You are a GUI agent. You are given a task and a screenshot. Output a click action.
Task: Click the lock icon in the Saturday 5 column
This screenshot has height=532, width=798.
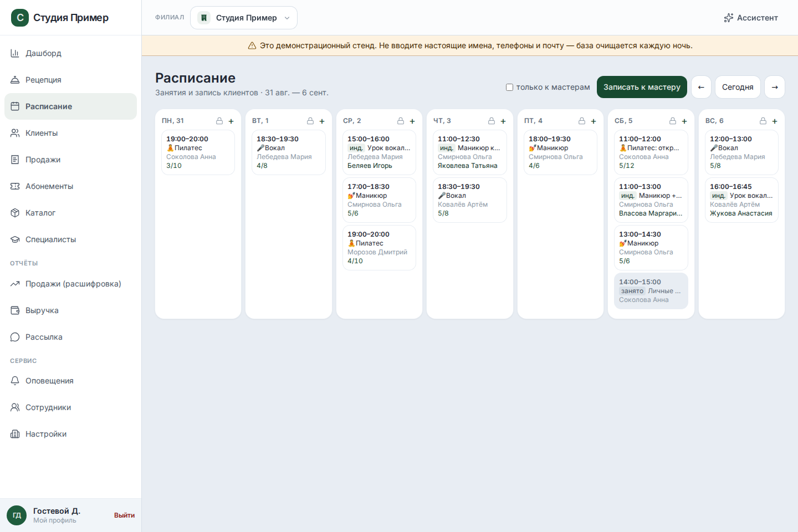673,121
